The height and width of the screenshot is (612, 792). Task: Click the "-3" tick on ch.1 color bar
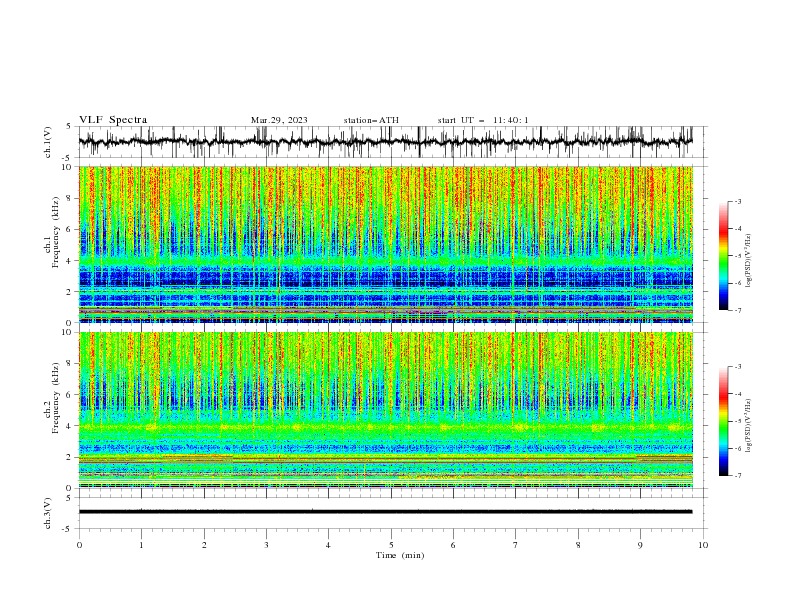coord(737,201)
